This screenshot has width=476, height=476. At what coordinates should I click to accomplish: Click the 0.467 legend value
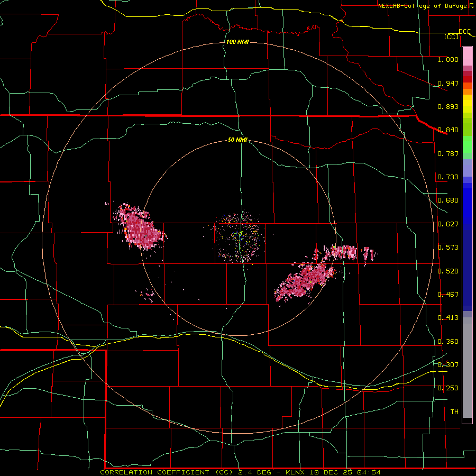coord(448,295)
